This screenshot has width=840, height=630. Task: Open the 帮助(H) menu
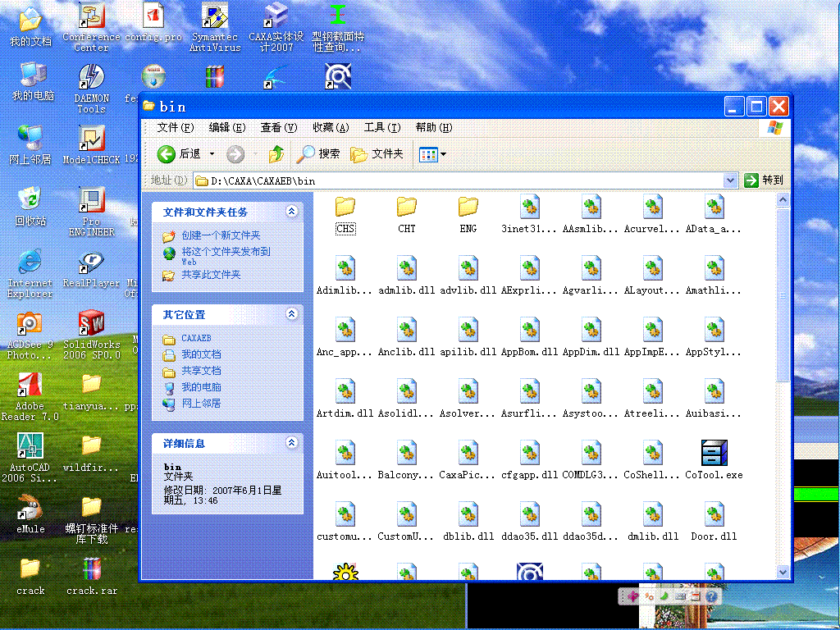point(434,127)
